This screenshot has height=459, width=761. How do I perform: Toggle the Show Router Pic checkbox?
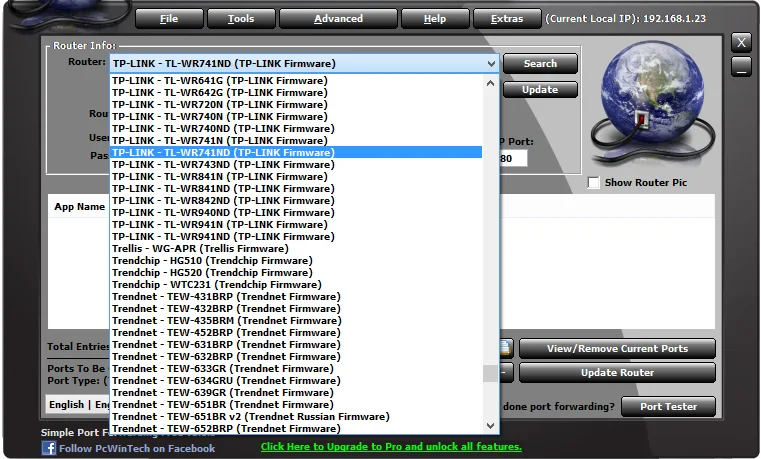tap(593, 183)
